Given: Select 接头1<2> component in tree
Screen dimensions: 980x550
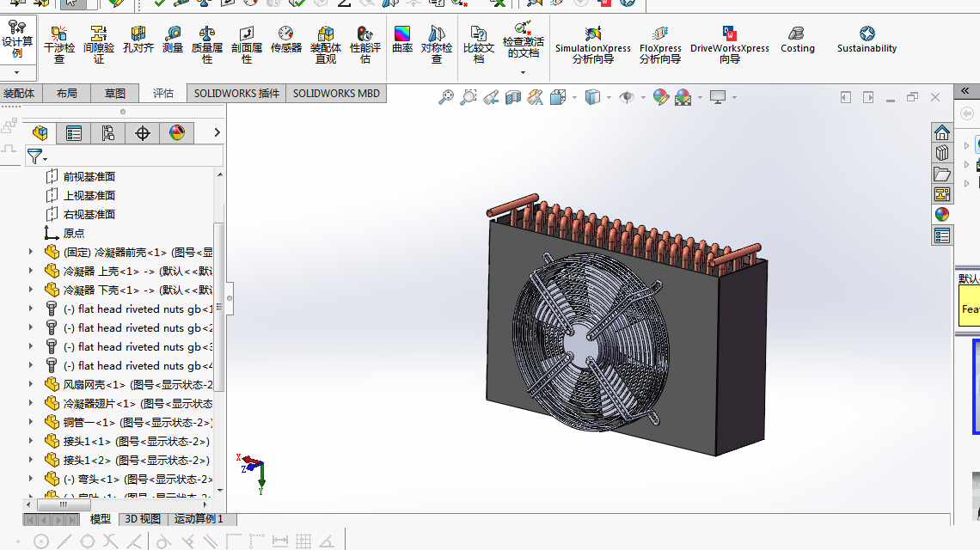Looking at the screenshot, I should (x=136, y=460).
